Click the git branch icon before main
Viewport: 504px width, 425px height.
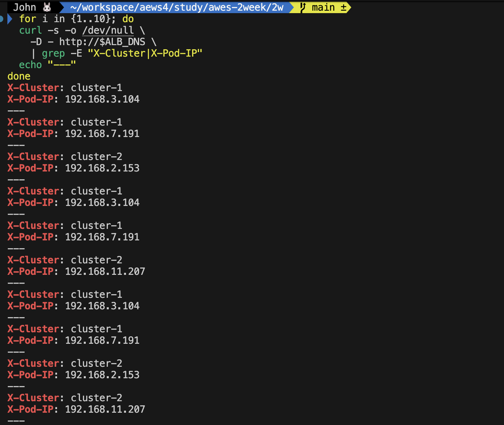[303, 7]
